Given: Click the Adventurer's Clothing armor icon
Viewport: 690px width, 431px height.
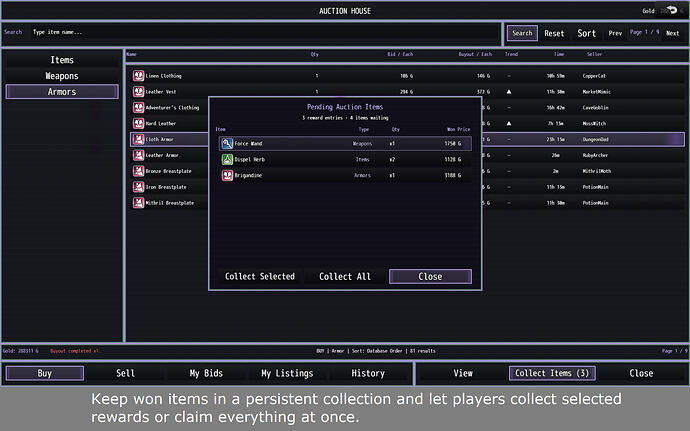Looking at the screenshot, I should pyautogui.click(x=139, y=107).
